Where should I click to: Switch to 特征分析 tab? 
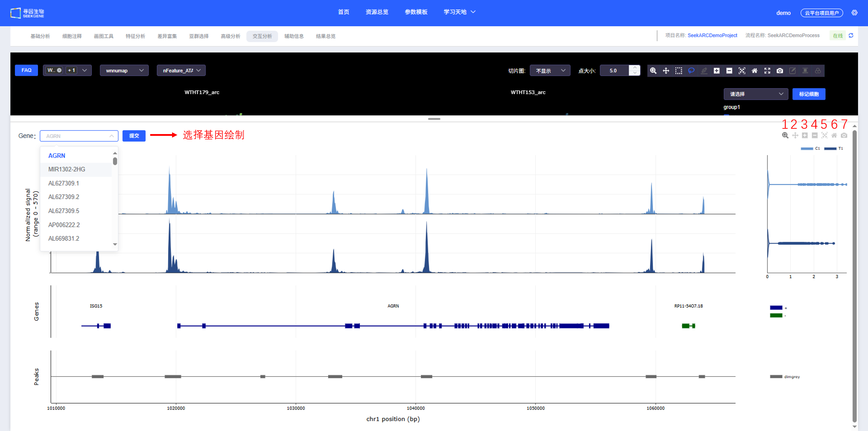135,36
